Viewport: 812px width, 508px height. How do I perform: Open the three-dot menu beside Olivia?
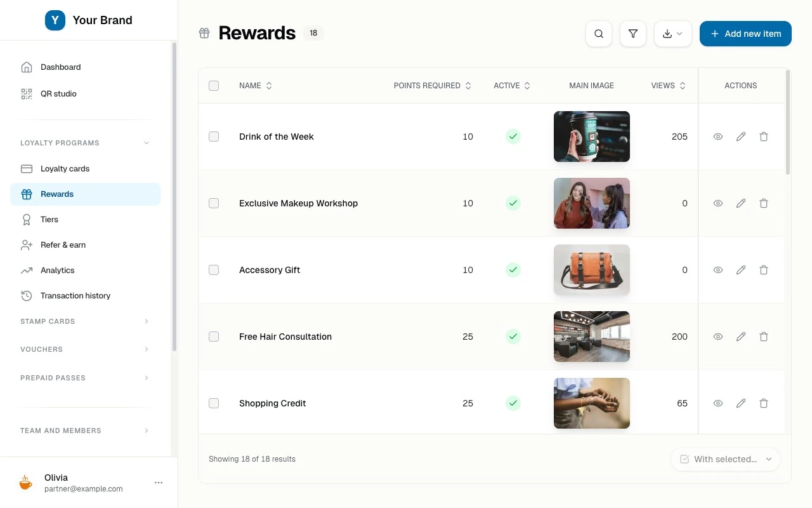pos(159,483)
